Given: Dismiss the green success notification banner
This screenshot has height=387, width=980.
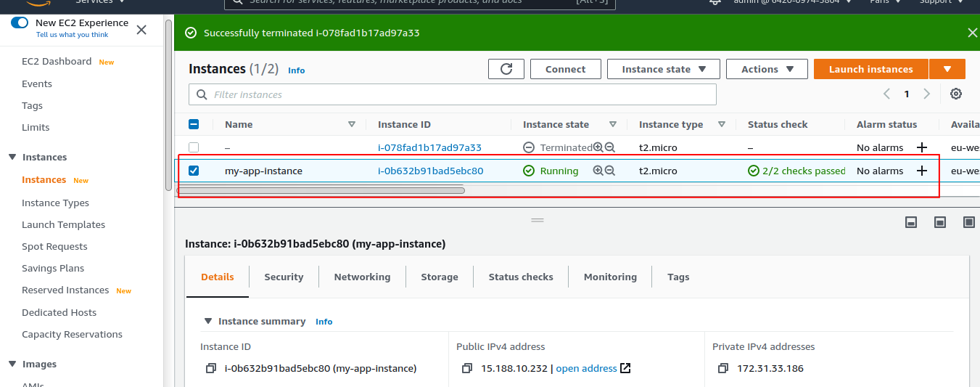Looking at the screenshot, I should (972, 33).
